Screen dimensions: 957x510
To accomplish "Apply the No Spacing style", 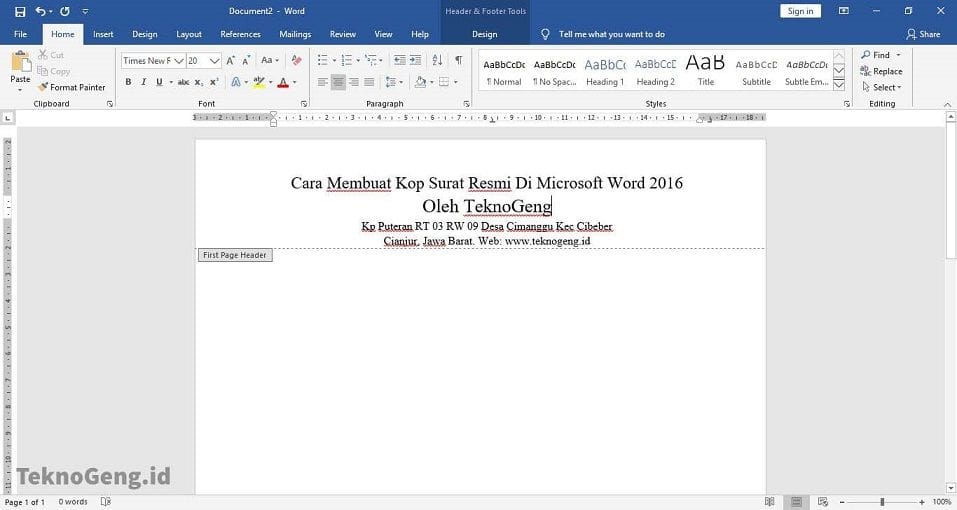I will coord(554,71).
